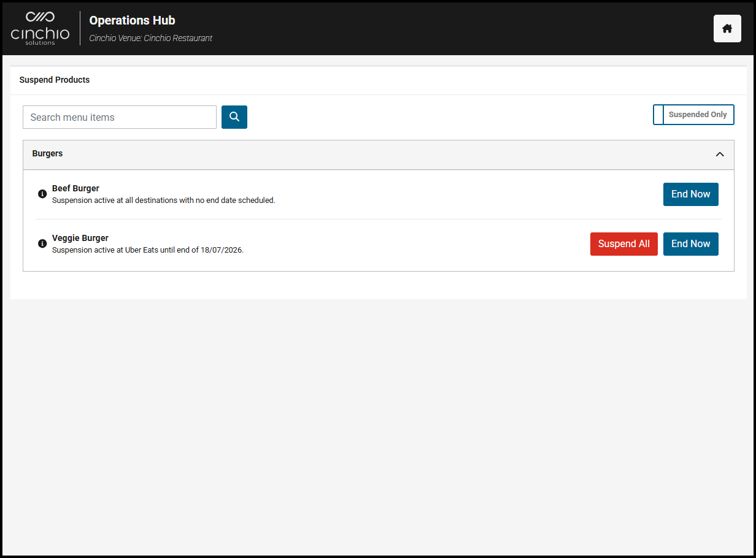Click the Cinchio Venue: Cinchio Restaurant subtitle
Screen dimensions: 756x558
(151, 38)
